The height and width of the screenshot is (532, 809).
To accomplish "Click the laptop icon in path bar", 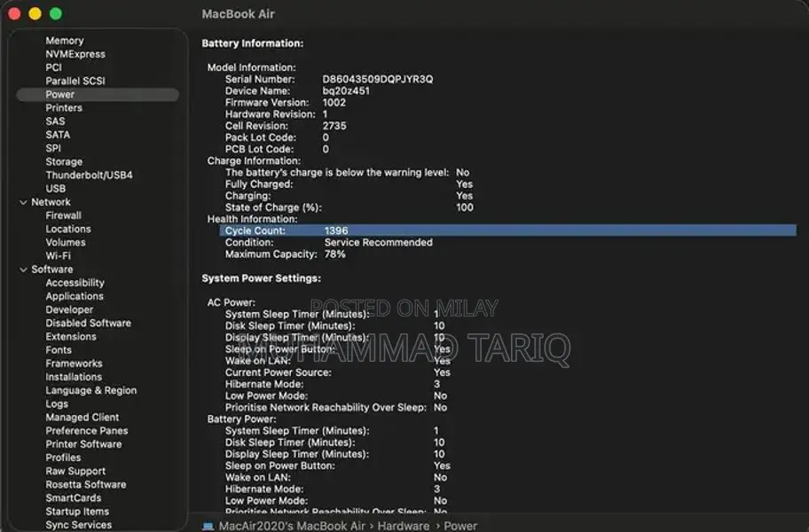I will coord(208,526).
